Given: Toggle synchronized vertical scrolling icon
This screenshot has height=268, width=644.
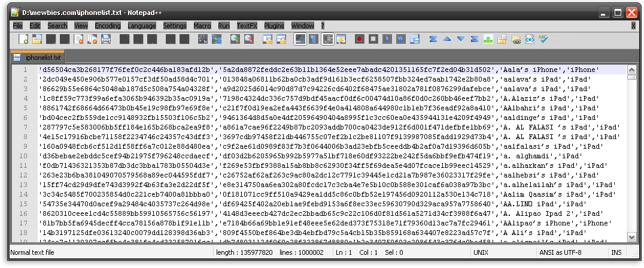Looking at the screenshot, I should click(268, 39).
